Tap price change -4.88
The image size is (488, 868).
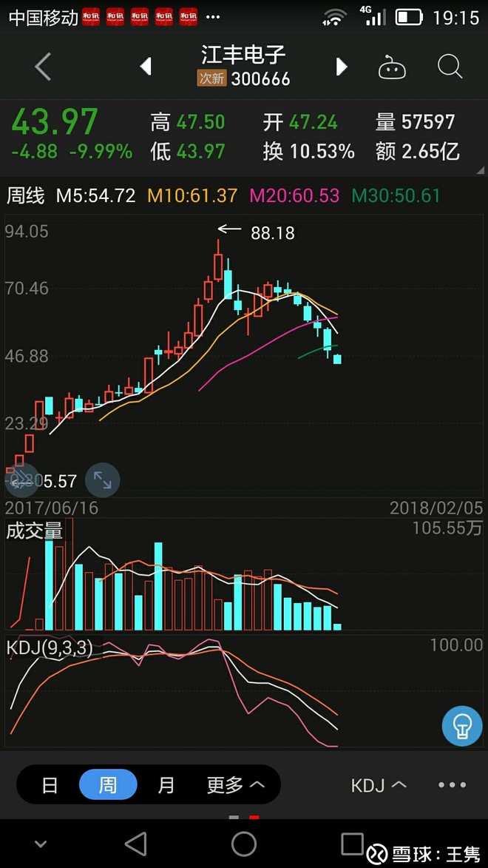coord(34,151)
